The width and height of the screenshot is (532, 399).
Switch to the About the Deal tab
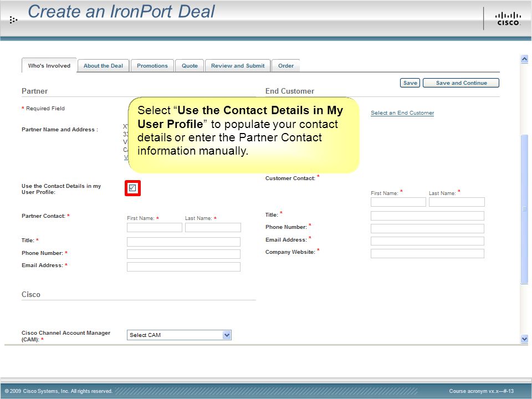pos(104,66)
